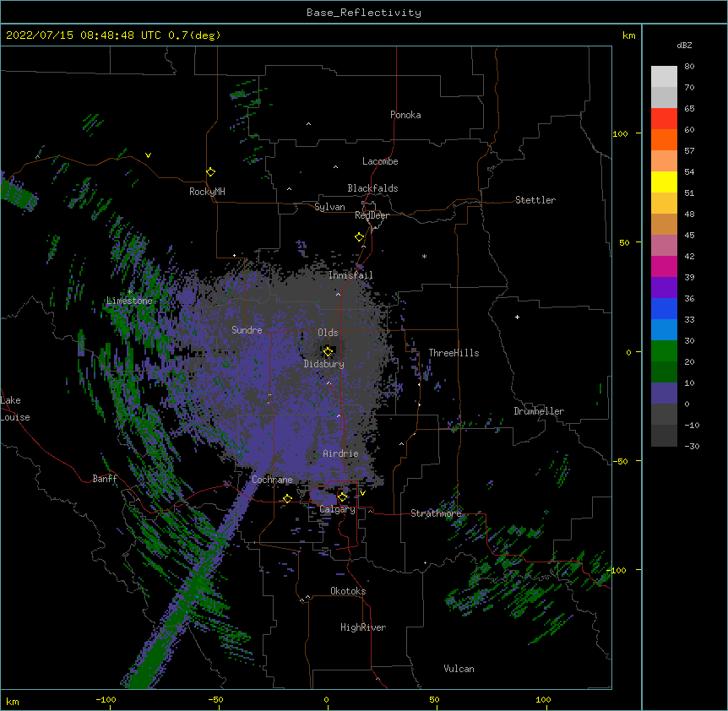
Task: Click the white asterisk marker east of Innisfail
Action: tap(424, 257)
